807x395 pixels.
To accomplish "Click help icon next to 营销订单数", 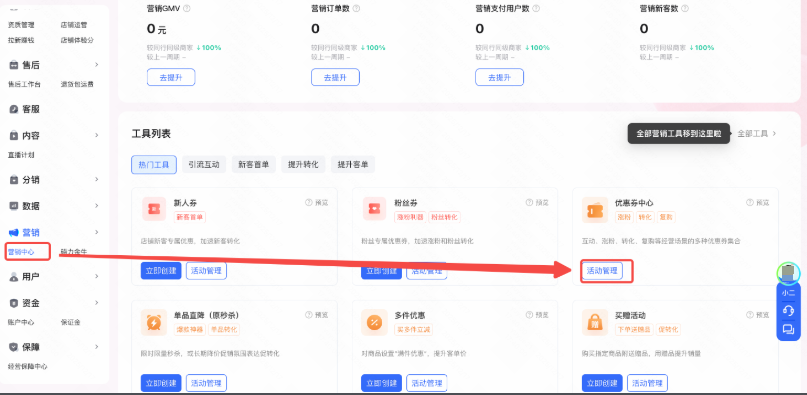I will click(356, 8).
